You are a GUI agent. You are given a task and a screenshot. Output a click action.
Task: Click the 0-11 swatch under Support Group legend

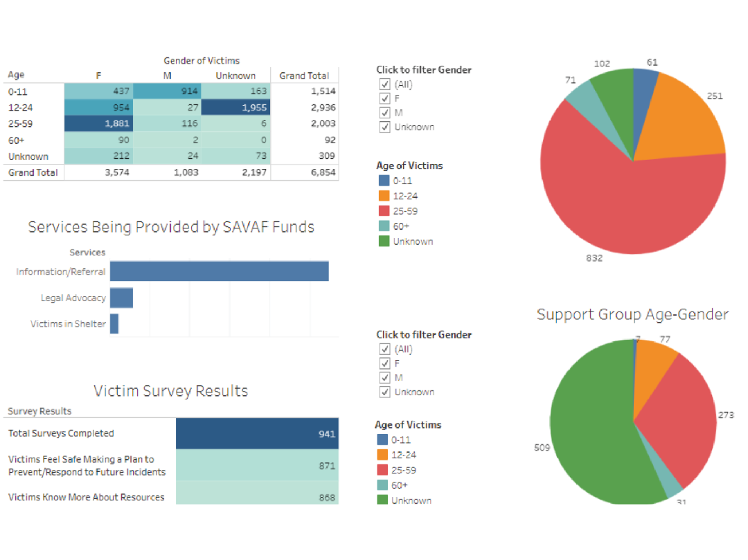point(384,440)
